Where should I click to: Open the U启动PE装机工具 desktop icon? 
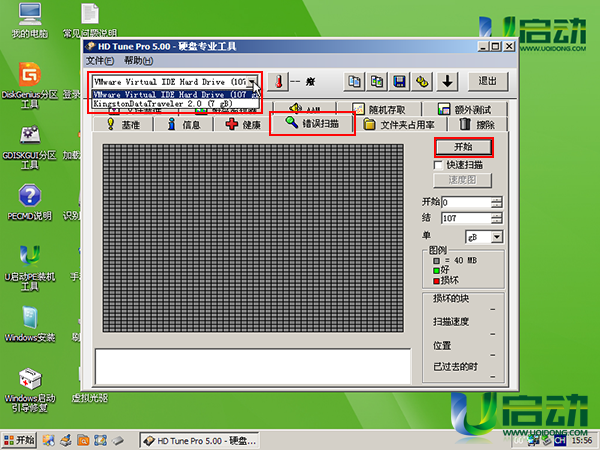point(30,268)
